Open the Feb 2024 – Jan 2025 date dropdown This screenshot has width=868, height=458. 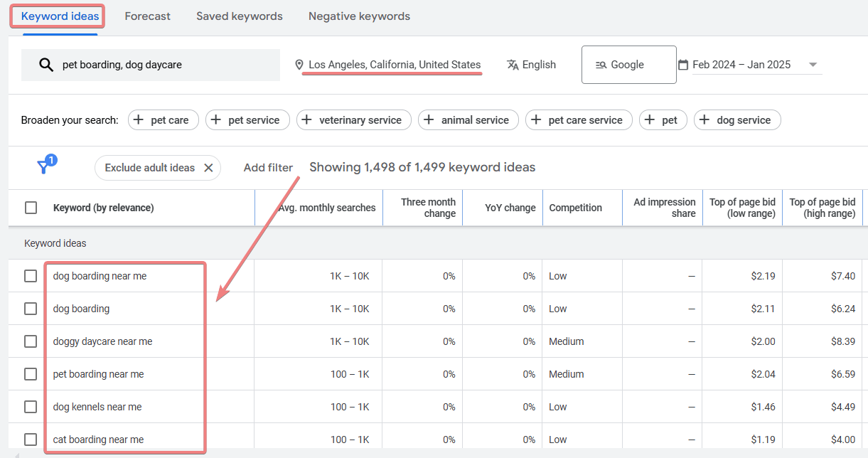click(x=813, y=65)
